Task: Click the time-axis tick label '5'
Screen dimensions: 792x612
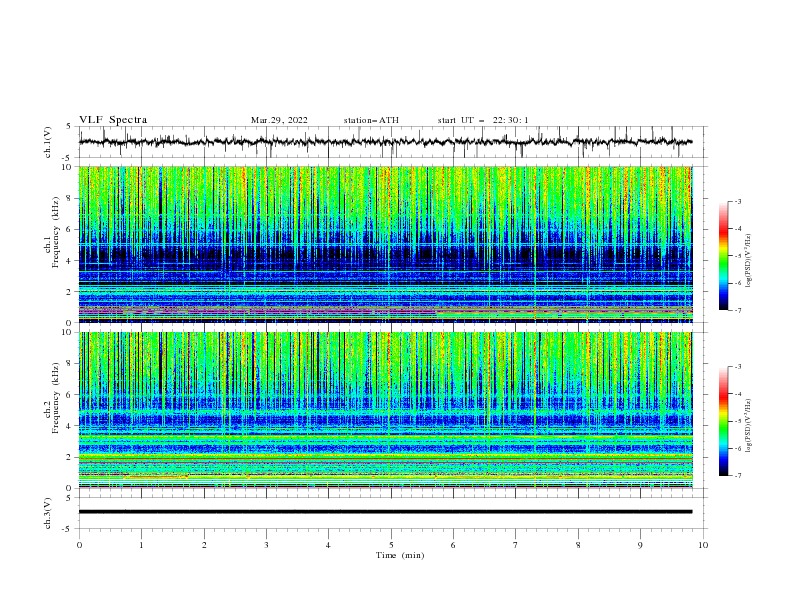Action: point(391,545)
